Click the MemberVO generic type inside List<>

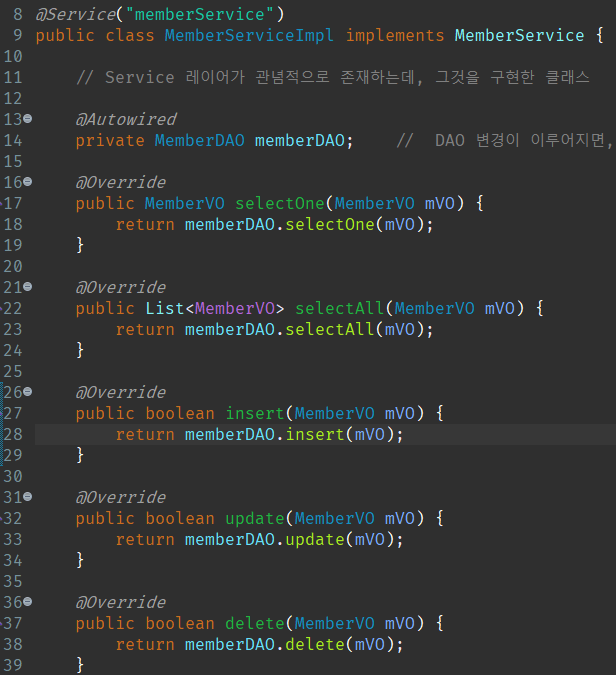point(235,308)
